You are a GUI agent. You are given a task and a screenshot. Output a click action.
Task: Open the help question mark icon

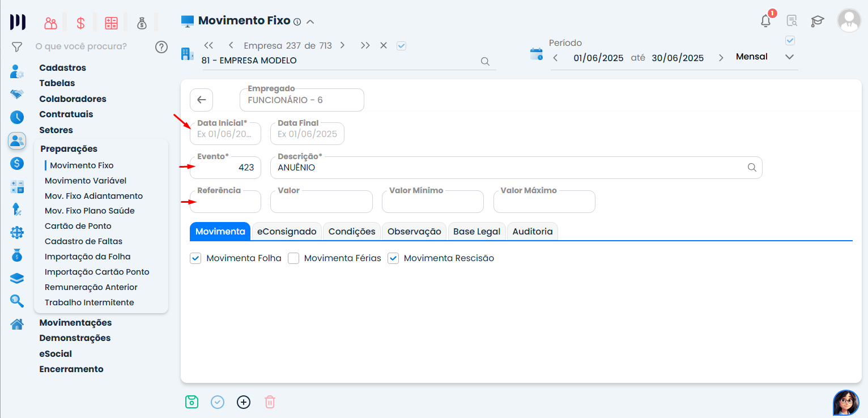[161, 46]
